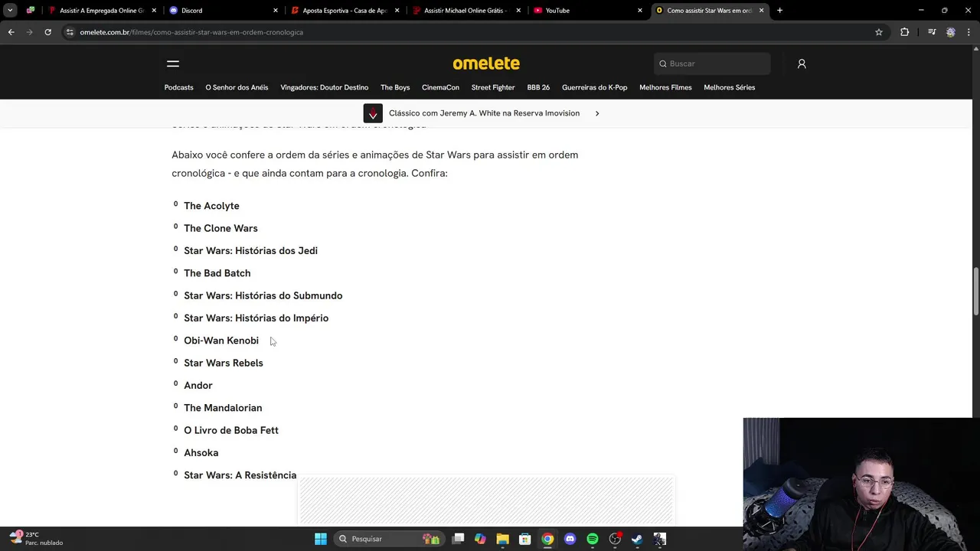Open BBB 26 nav link

click(x=538, y=87)
